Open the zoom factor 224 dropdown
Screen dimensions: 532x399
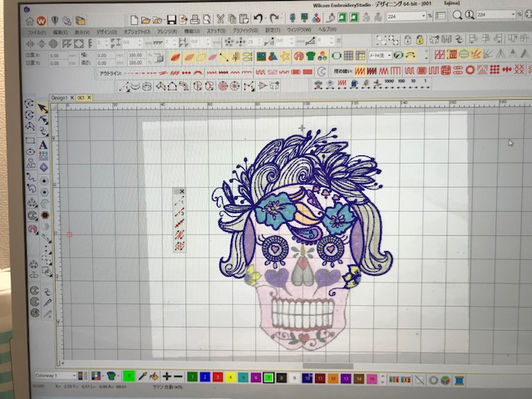tap(423, 16)
